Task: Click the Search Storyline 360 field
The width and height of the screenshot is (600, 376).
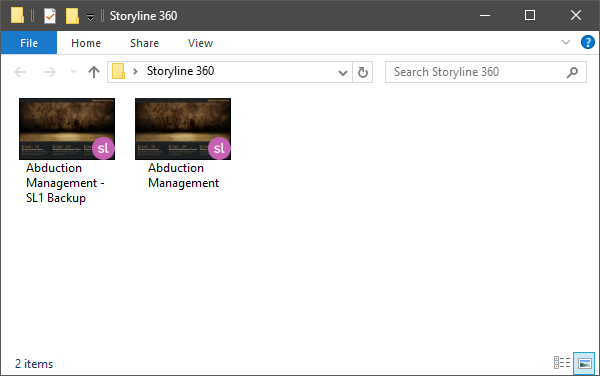Action: (476, 72)
